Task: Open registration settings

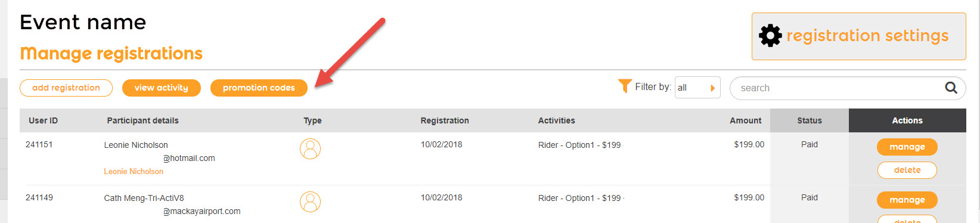Action: coord(858,36)
